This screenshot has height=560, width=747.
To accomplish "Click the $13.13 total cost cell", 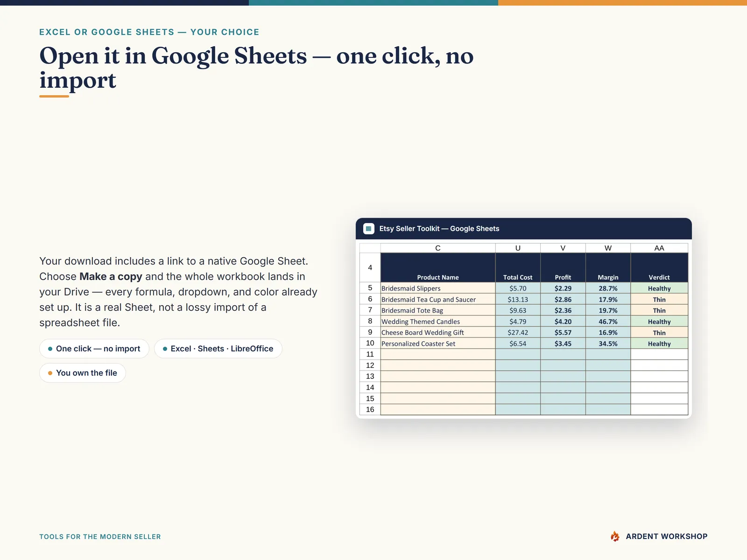I will coord(518,299).
